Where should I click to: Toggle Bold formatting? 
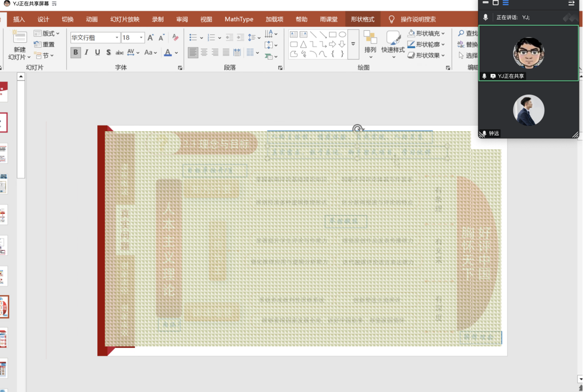[75, 53]
